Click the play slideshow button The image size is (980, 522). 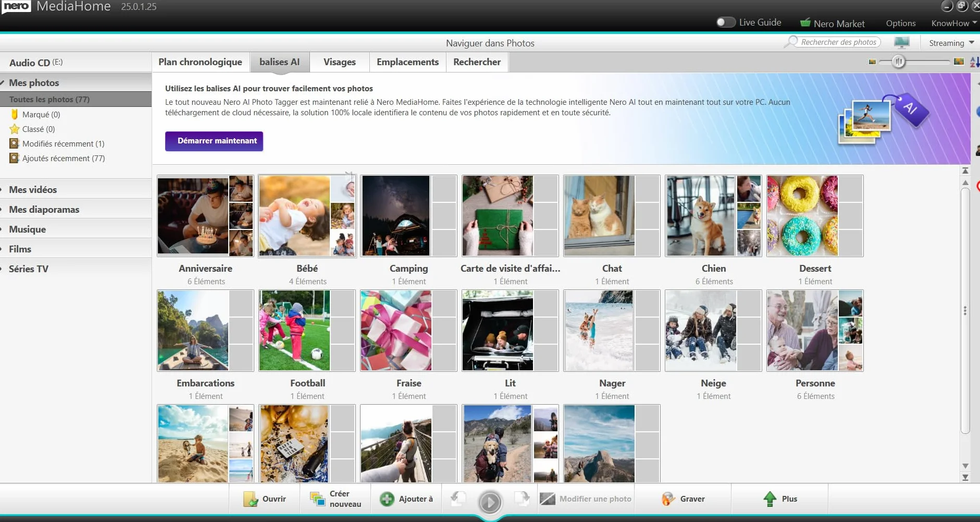(x=490, y=502)
